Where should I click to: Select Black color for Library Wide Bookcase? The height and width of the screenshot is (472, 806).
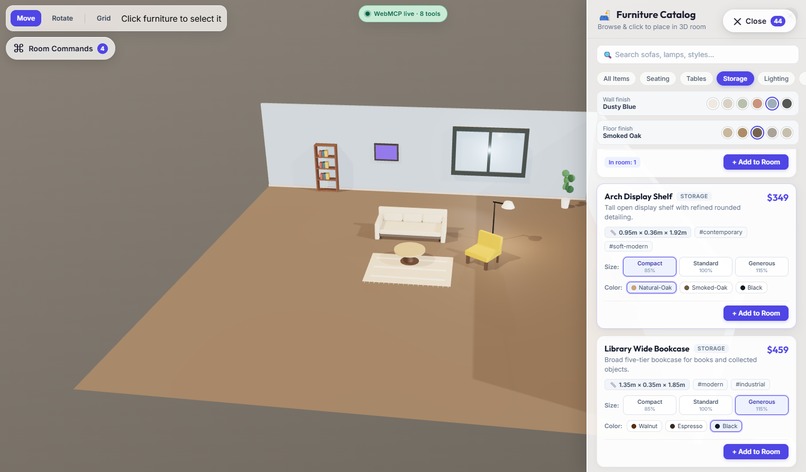726,426
